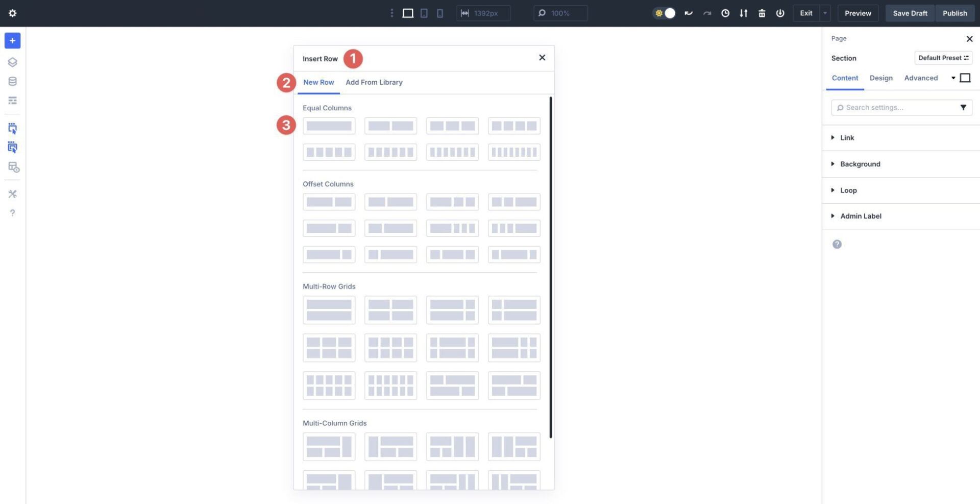
Task: Open the layers/structure panel in the left sidebar
Action: pos(12,62)
